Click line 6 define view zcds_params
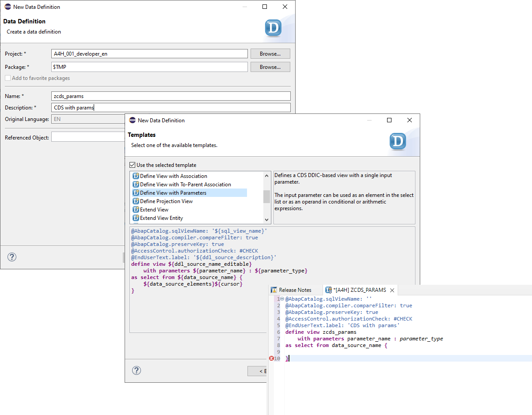Image resolution: width=532 pixels, height=415 pixels. 321,332
